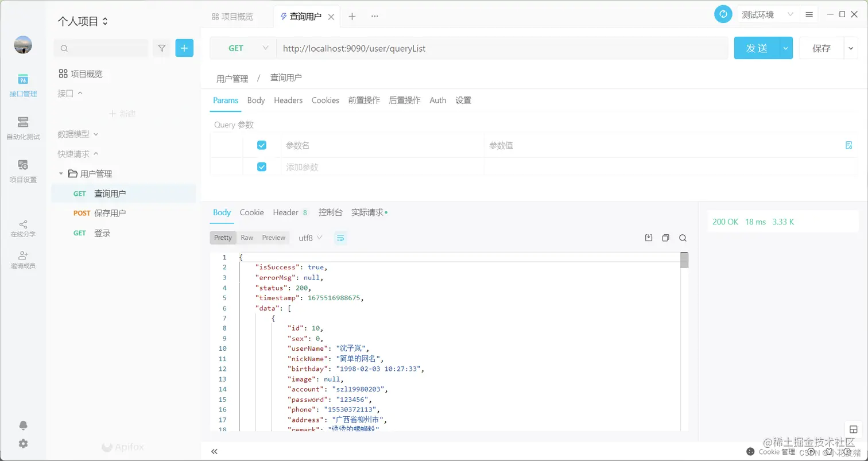Collapse sidebar double chevron icon

point(215,451)
